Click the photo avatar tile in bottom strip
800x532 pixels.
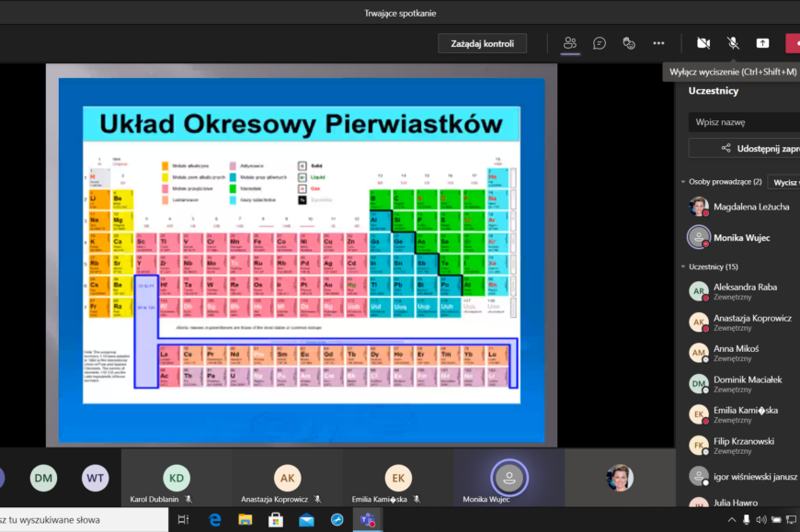pyautogui.click(x=620, y=478)
